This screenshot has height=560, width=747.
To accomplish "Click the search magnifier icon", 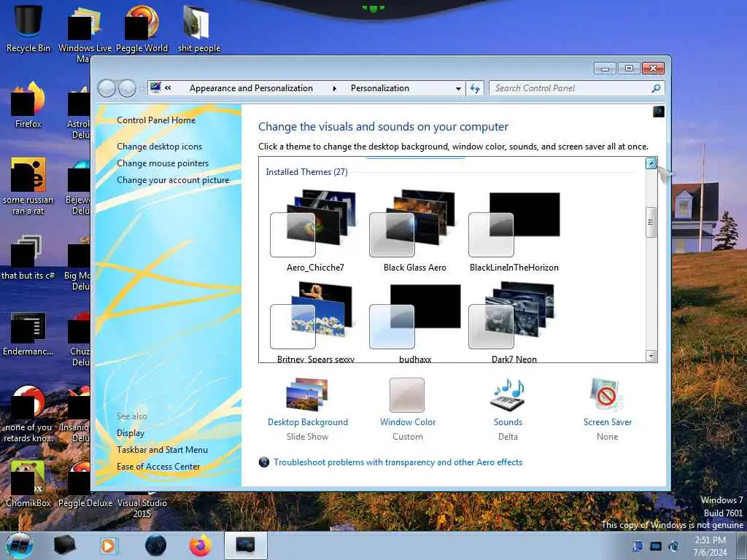I will pyautogui.click(x=656, y=88).
